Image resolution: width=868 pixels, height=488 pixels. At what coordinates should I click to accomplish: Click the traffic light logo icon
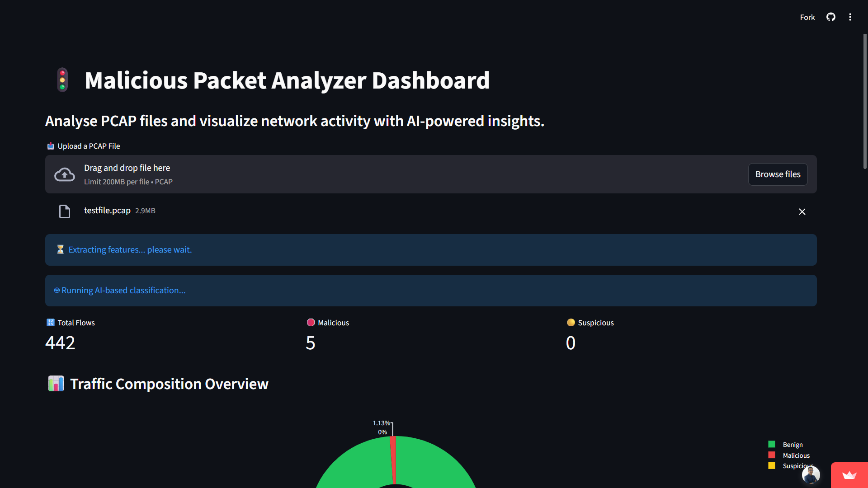62,80
